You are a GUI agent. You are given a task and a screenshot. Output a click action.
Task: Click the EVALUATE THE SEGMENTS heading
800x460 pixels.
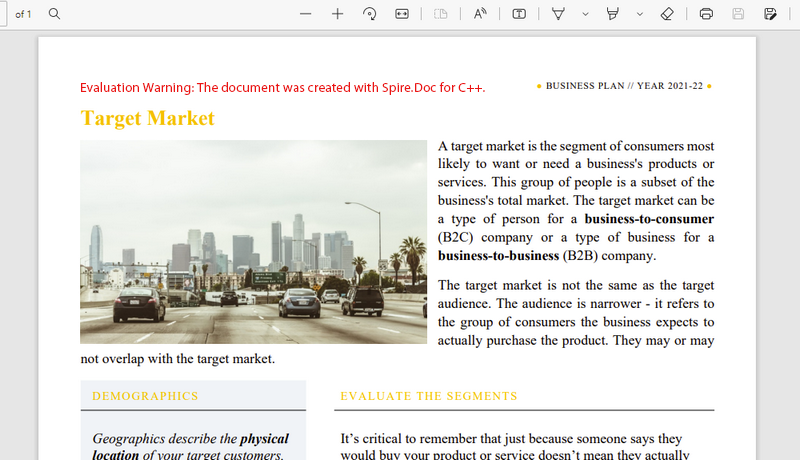coord(429,396)
